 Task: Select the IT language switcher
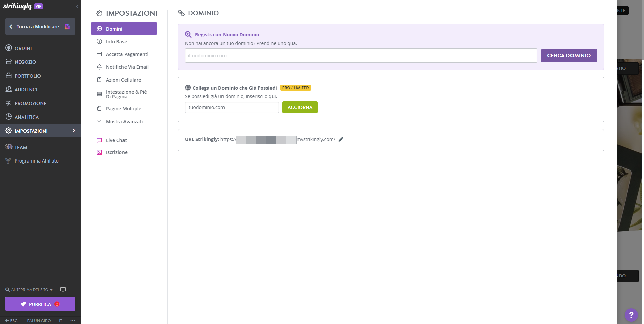61,321
